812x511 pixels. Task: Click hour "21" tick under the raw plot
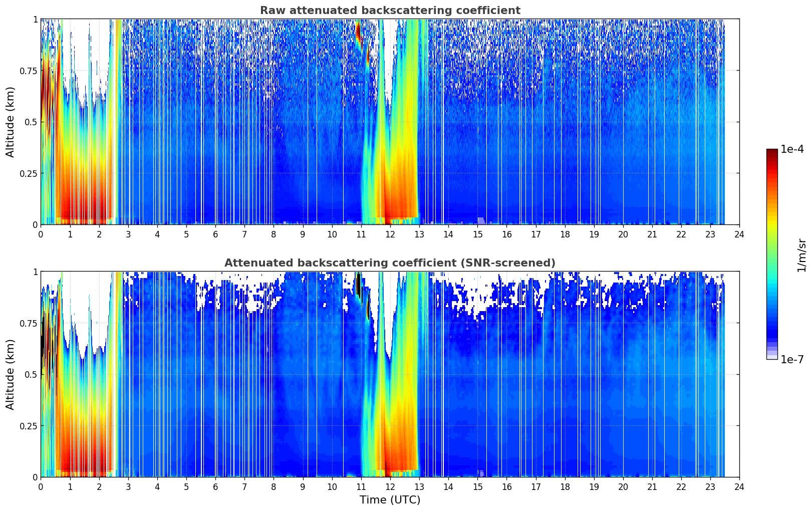(x=652, y=234)
